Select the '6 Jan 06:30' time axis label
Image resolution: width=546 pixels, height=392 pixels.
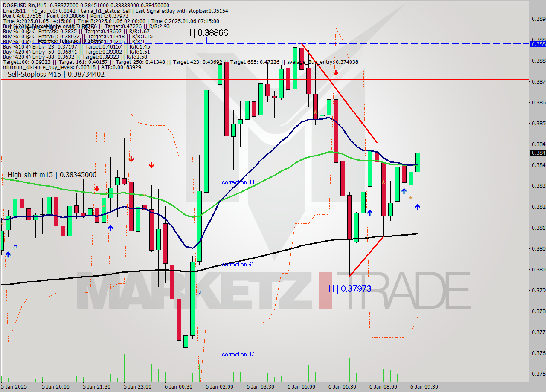point(343,387)
